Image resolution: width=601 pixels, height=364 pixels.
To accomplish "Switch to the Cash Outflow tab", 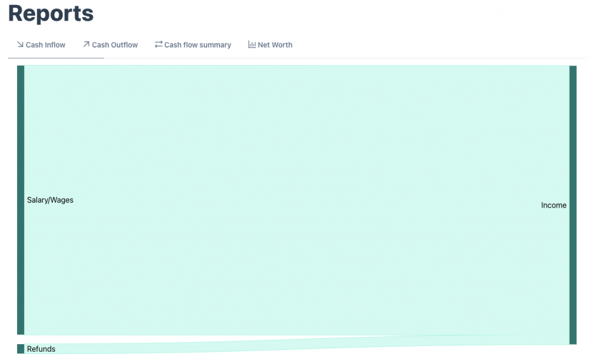I will click(110, 45).
